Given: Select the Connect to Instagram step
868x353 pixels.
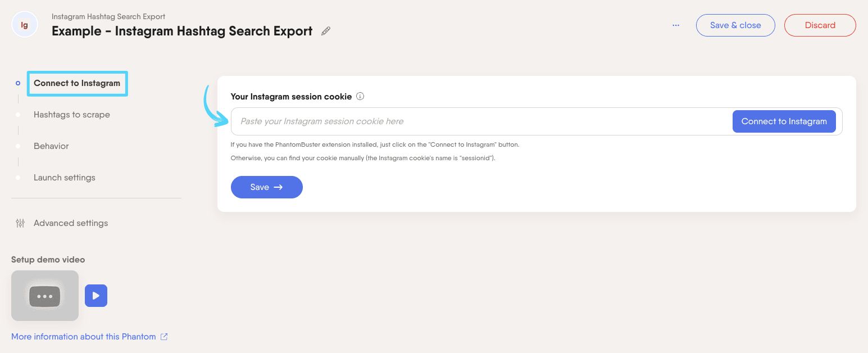Looking at the screenshot, I should click(x=77, y=83).
